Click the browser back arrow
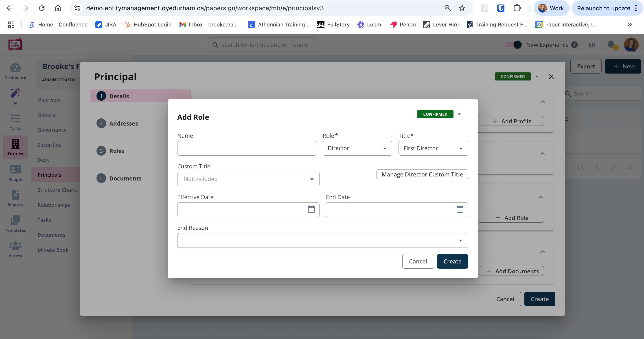 click(9, 8)
